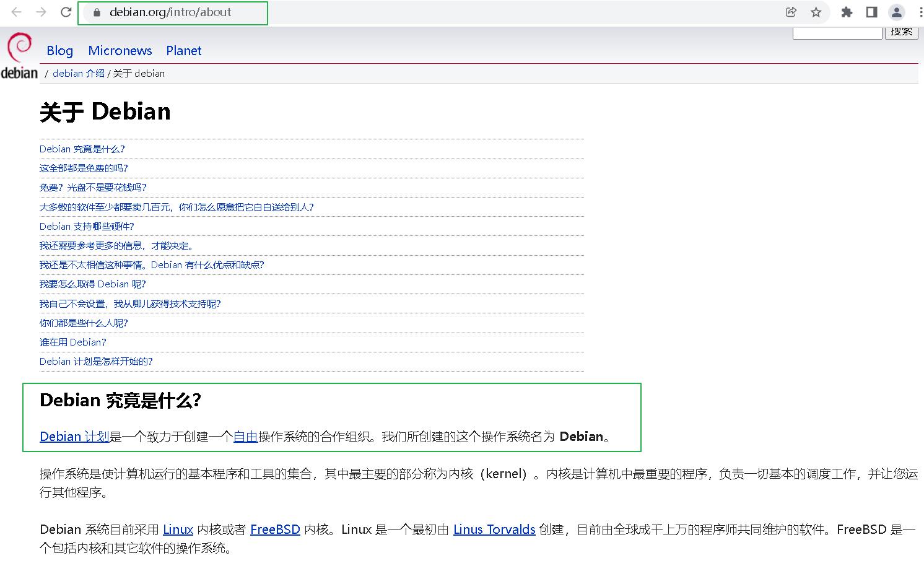Click the padlock site info icon
This screenshot has height=571, width=924.
96,12
